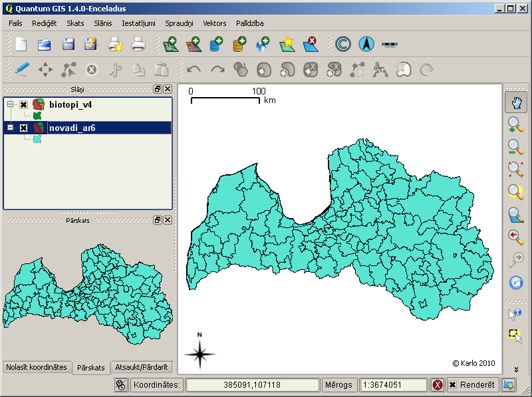Screen dimensions: 532x397
Task: Show more map navigation toolbar items
Action: click(x=516, y=370)
